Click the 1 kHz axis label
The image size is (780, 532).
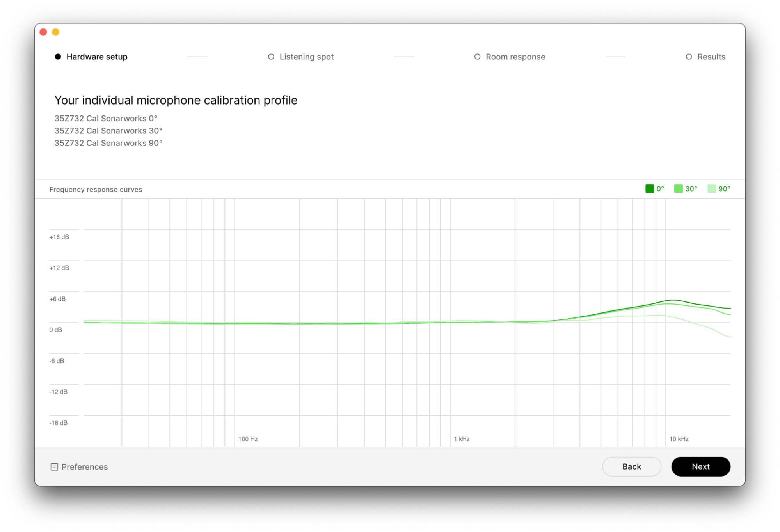(x=462, y=439)
